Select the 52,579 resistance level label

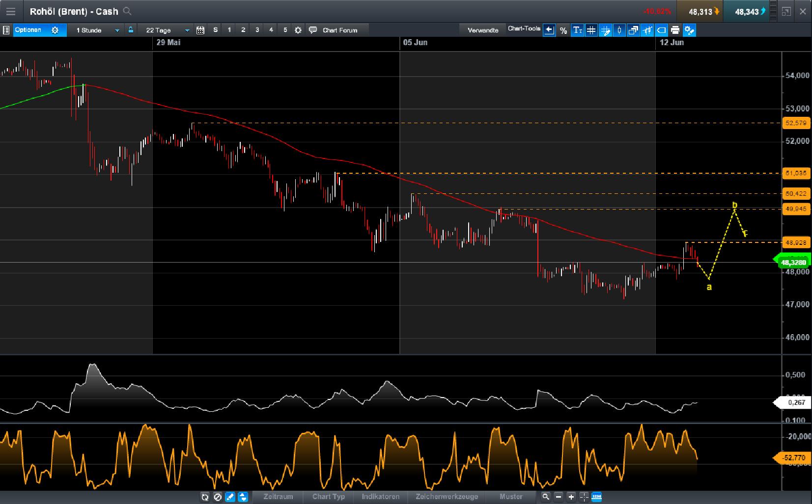[796, 123]
